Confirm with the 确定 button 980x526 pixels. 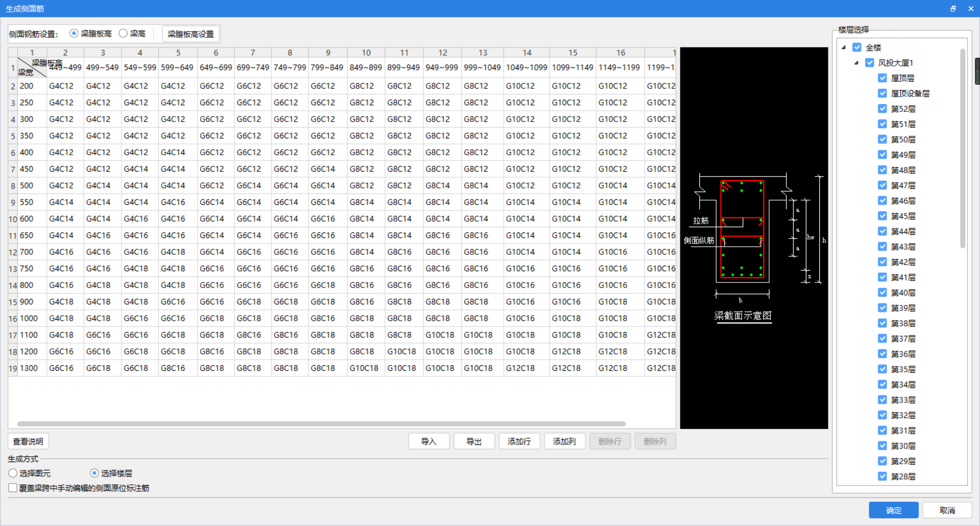coord(894,510)
